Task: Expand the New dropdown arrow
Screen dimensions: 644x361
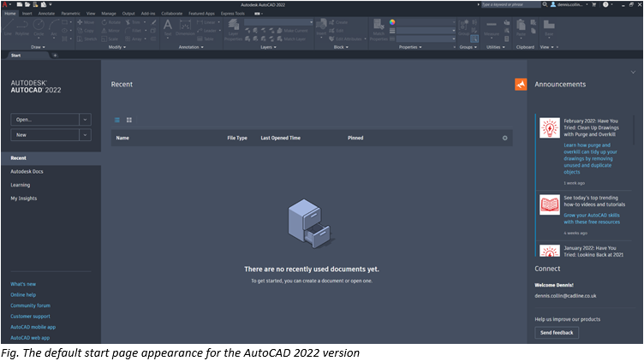Action: click(85, 135)
